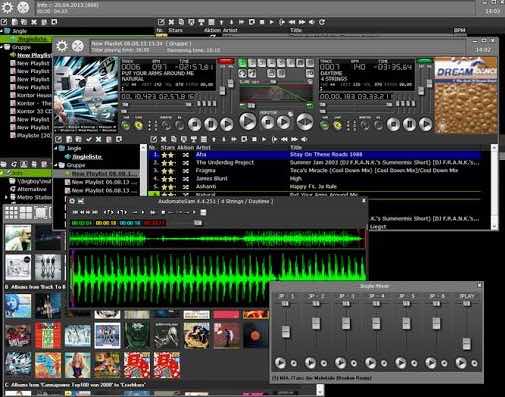Image resolution: width=505 pixels, height=397 pixels.
Task: Open settings gear in back window header
Action: [x=7, y=7]
